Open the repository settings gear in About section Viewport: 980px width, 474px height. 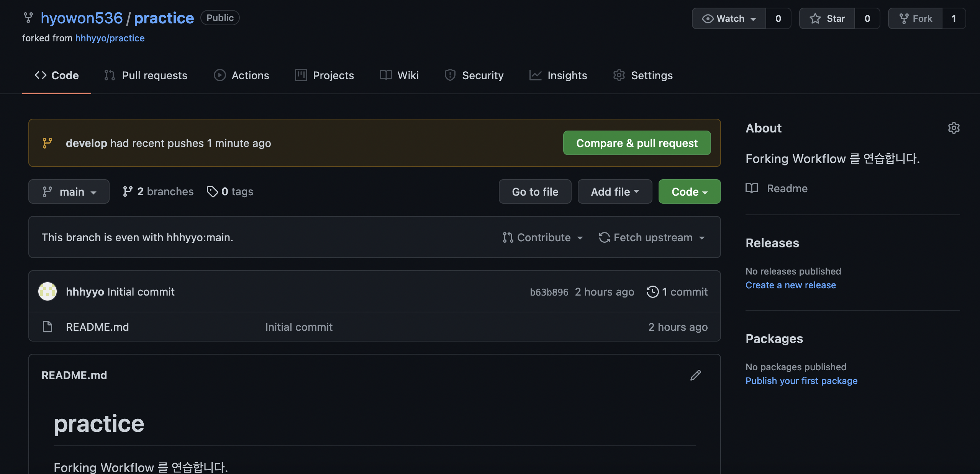tap(954, 128)
